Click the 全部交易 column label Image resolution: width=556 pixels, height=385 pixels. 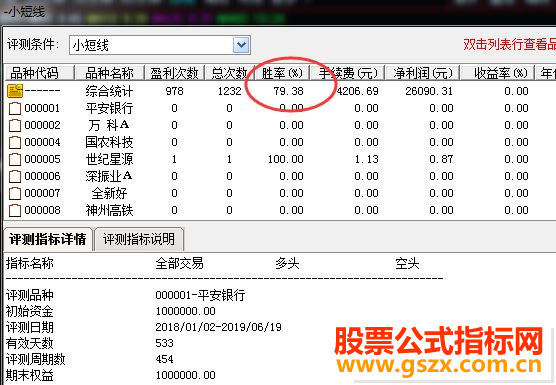179,263
